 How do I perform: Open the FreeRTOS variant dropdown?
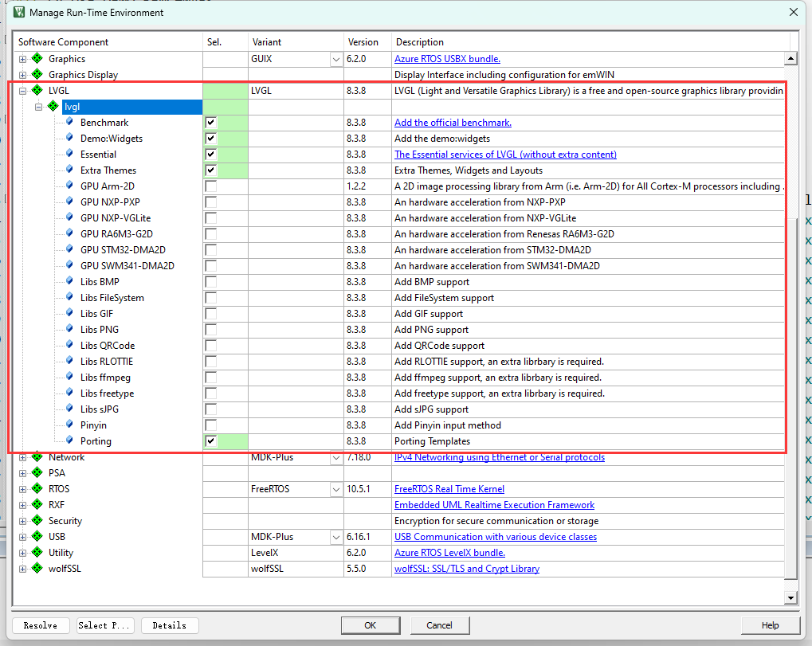336,489
